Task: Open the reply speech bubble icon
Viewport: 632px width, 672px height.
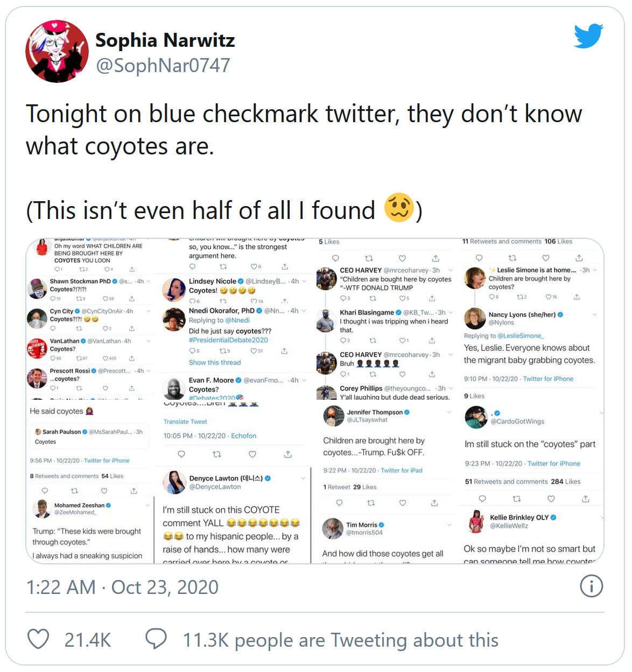Action: pos(156,639)
